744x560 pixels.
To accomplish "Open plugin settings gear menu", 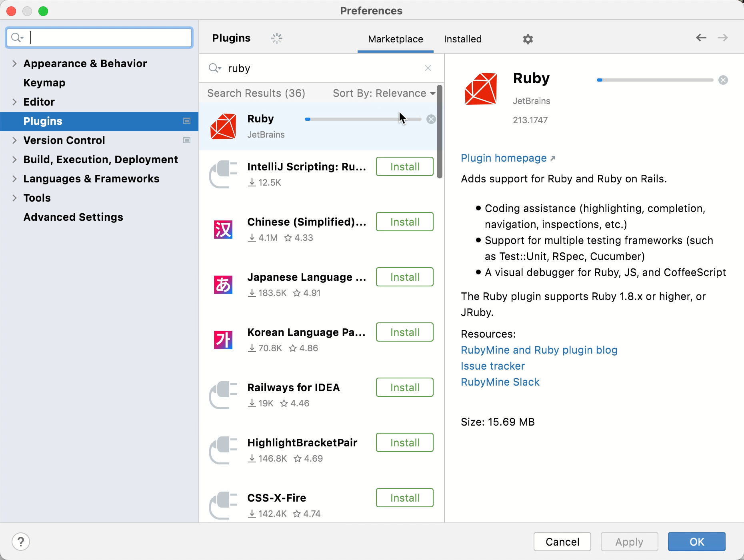I will (x=528, y=39).
